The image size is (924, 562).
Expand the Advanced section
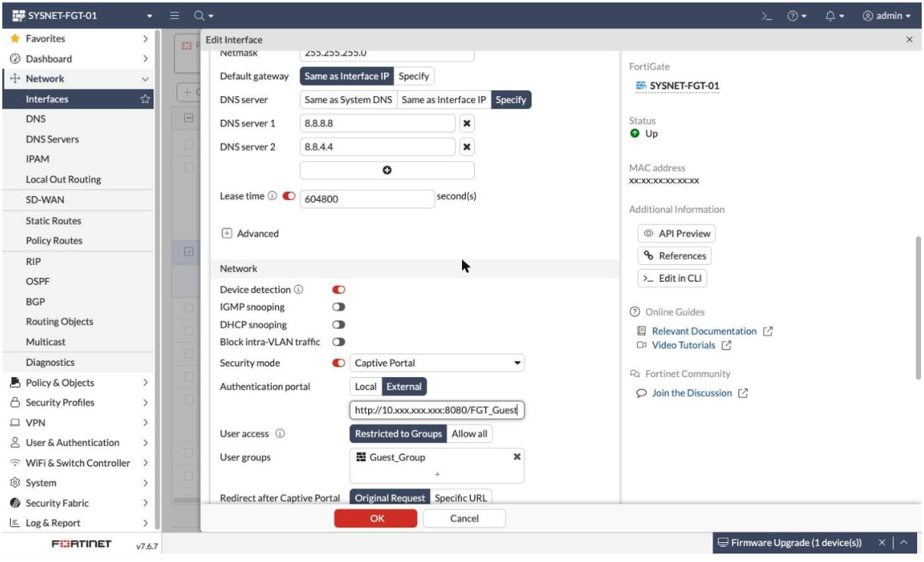coord(249,234)
